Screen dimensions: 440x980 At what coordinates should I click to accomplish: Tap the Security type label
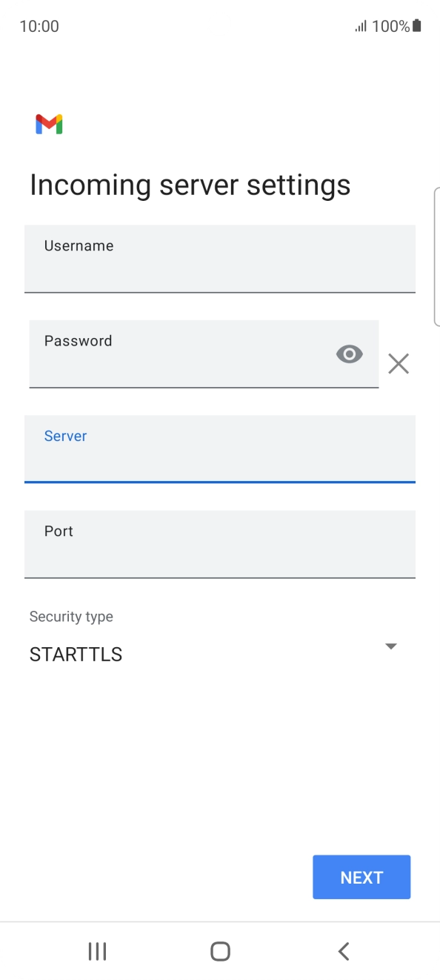click(71, 616)
